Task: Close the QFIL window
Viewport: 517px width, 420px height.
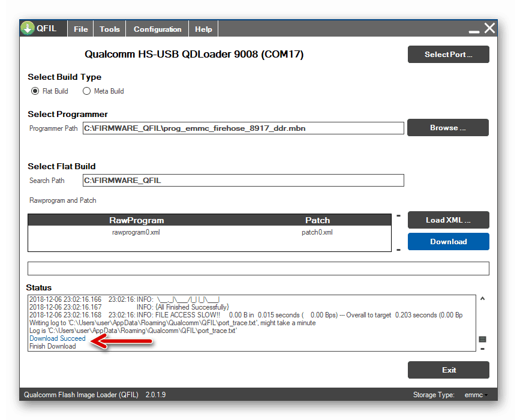Action: 489,28
